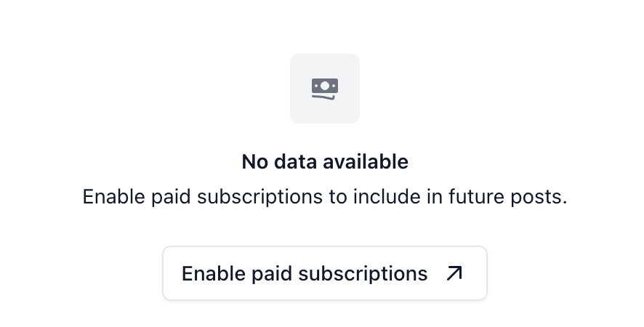The image size is (644, 327).
Task: Select the cash icon above the heading
Action: tap(325, 89)
